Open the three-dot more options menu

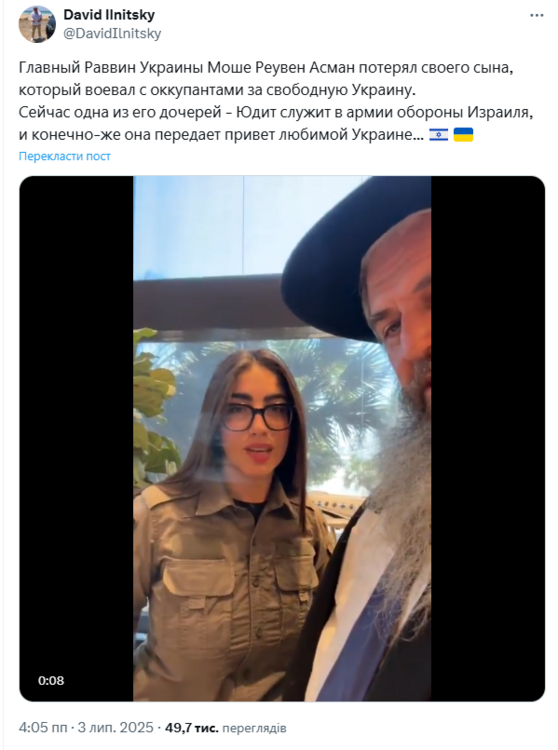[536, 15]
